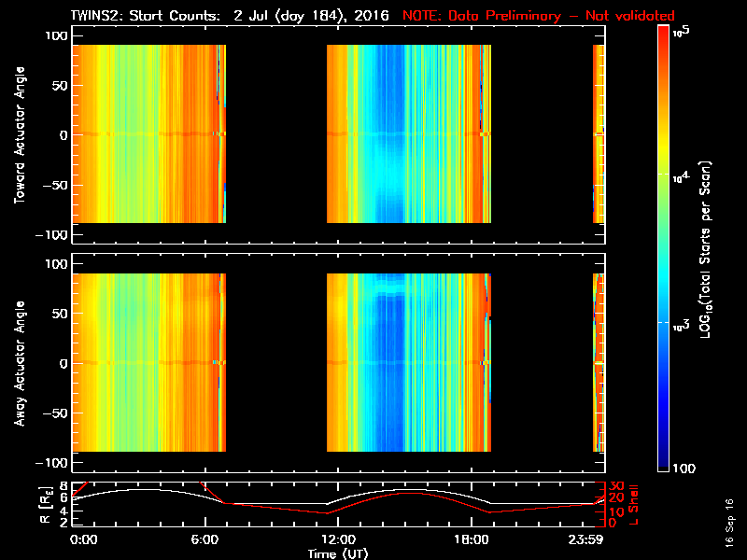Click the 23:59 time axis label
The height and width of the screenshot is (560, 747).
(586, 540)
